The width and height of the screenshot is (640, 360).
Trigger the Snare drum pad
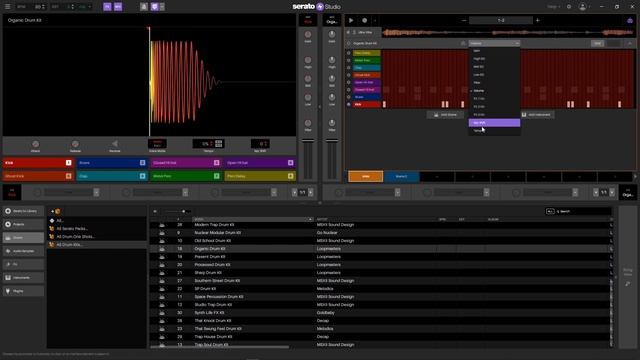point(111,163)
